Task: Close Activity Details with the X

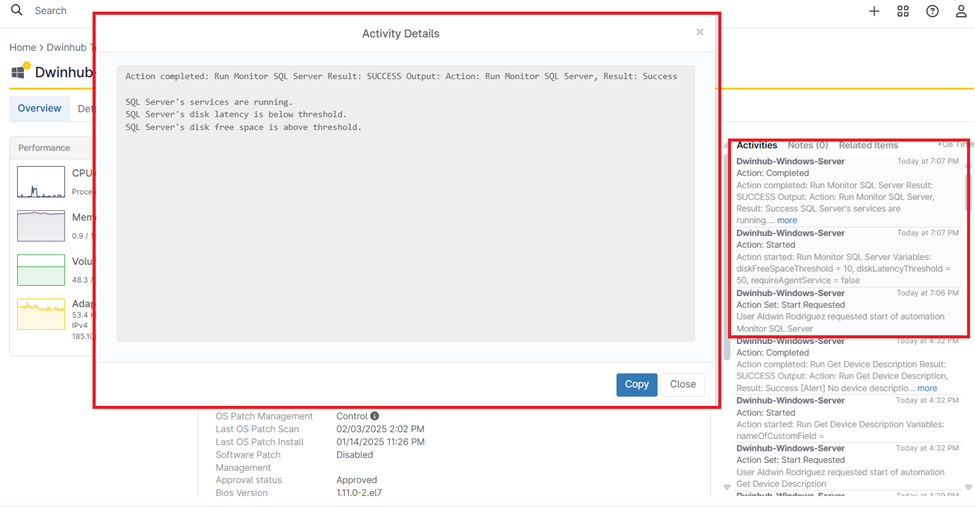Action: coord(700,32)
